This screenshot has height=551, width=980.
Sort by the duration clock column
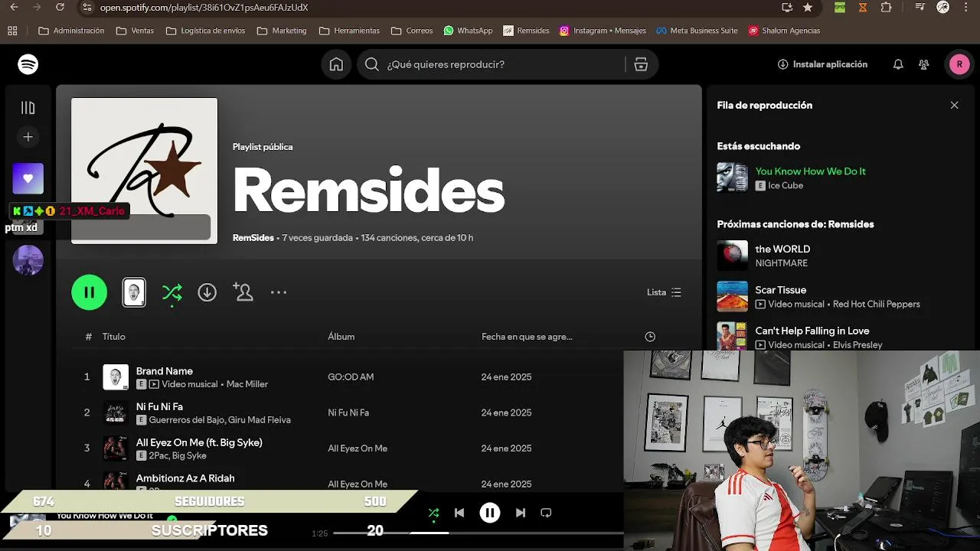(650, 337)
